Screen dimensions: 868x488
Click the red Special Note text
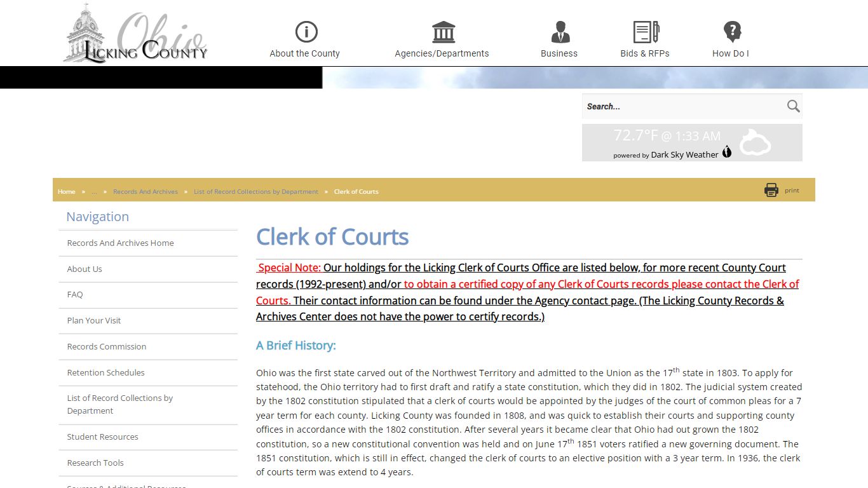point(289,268)
